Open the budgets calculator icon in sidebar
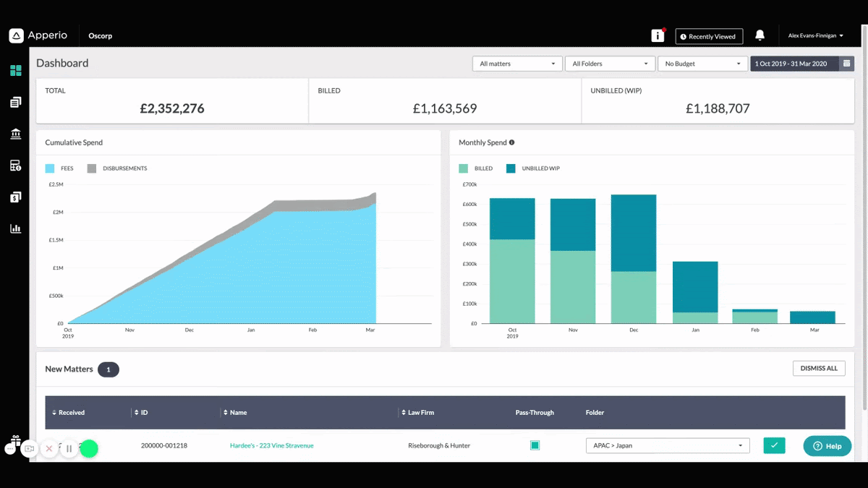 pyautogui.click(x=15, y=166)
